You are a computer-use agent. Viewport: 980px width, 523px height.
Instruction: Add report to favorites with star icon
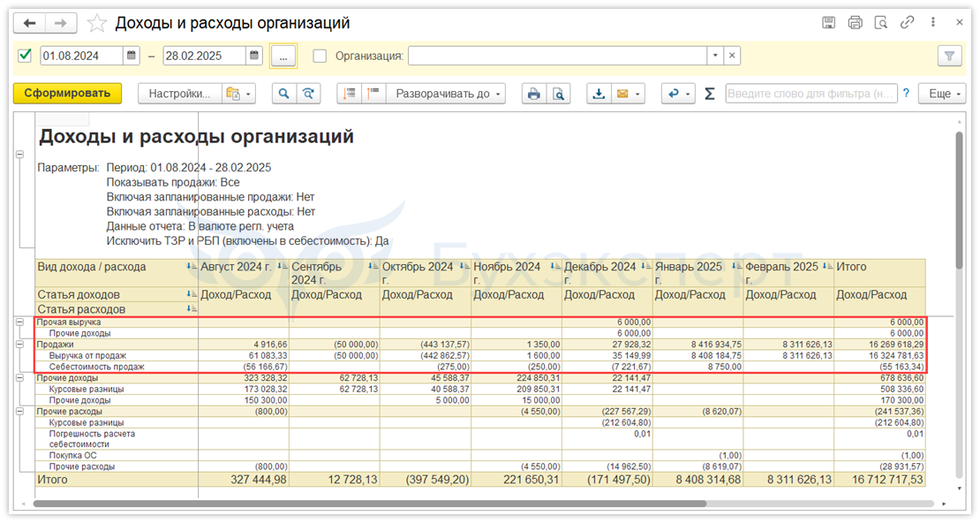pyautogui.click(x=96, y=24)
